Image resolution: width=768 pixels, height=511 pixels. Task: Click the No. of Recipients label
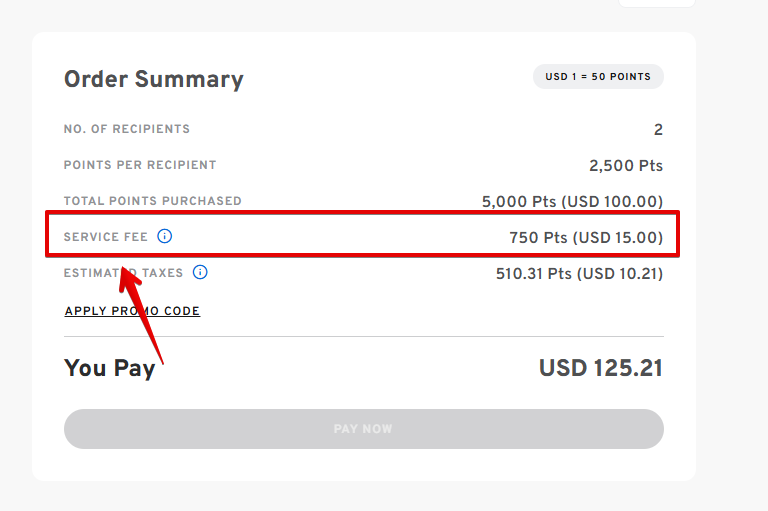tap(126, 129)
